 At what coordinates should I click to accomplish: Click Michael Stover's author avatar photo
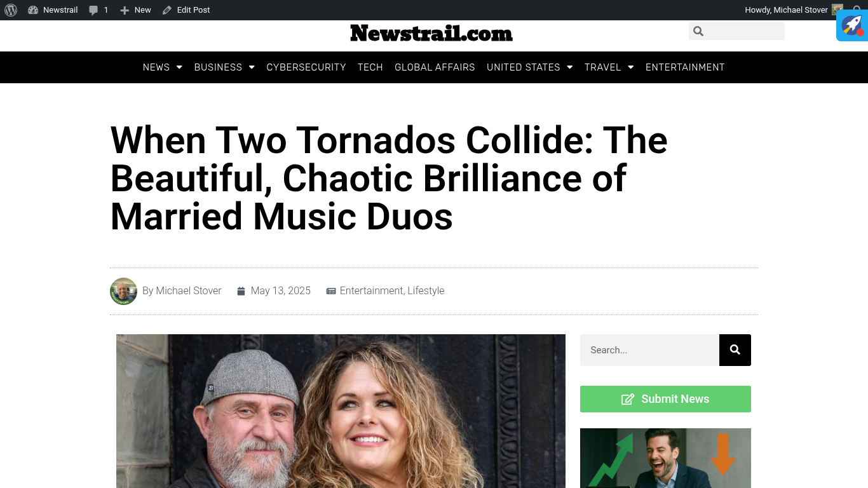tap(123, 291)
